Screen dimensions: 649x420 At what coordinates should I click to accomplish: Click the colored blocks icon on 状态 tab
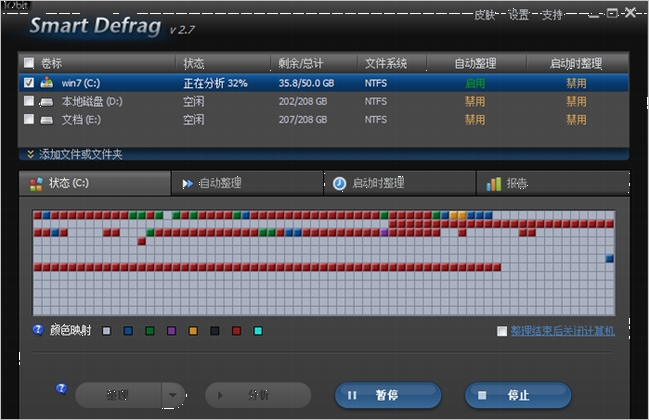[x=36, y=184]
